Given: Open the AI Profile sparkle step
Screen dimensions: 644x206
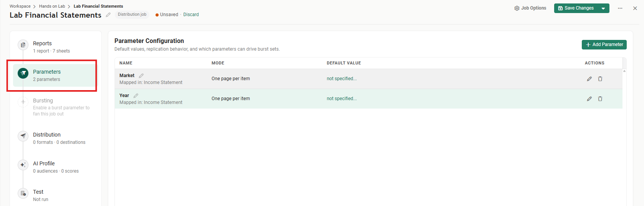Looking at the screenshot, I should tap(23, 165).
